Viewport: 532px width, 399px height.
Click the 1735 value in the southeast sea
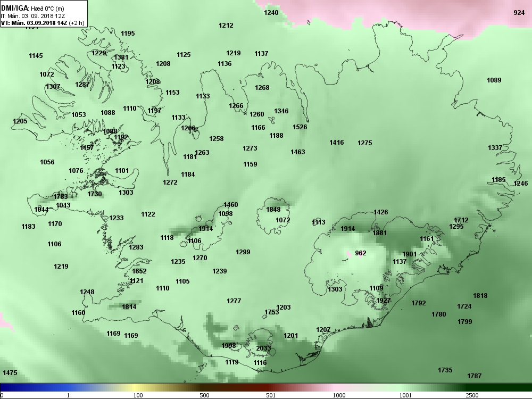pyautogui.click(x=445, y=370)
